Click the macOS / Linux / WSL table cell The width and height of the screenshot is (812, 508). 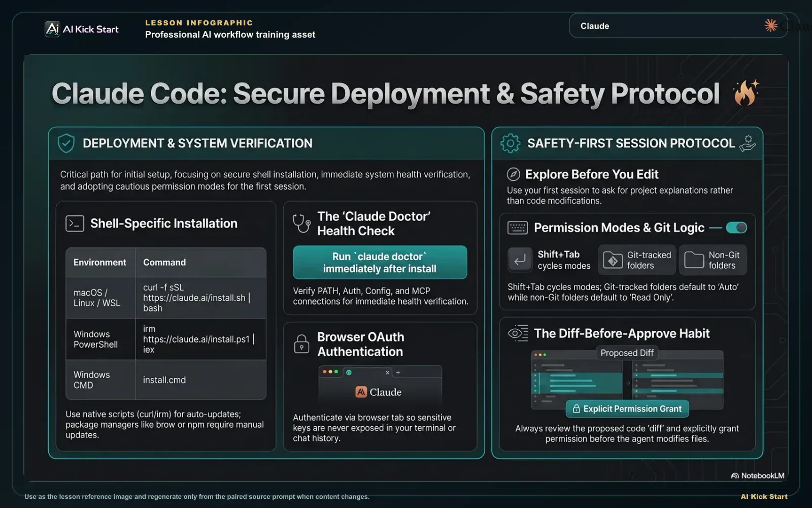coord(100,298)
